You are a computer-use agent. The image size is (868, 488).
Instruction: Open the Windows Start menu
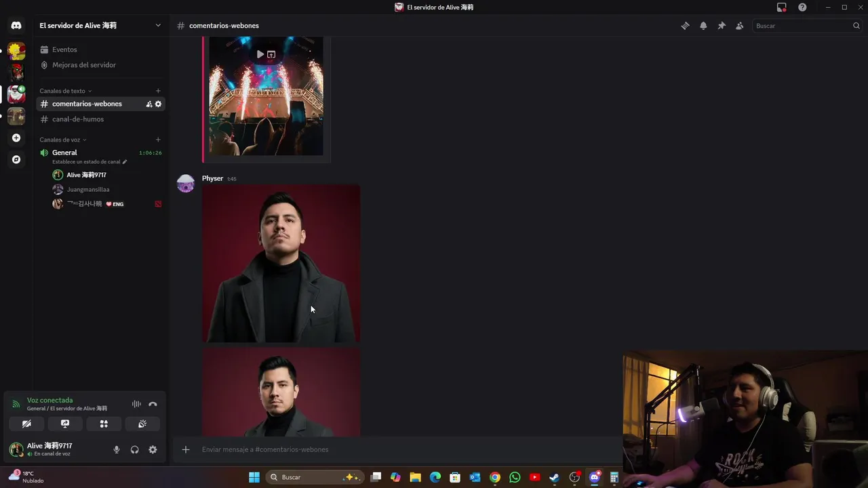[x=254, y=477]
